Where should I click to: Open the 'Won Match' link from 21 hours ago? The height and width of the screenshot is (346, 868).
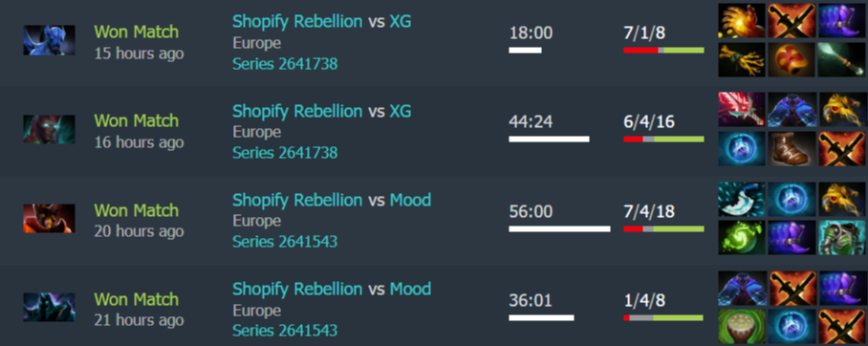tap(136, 299)
